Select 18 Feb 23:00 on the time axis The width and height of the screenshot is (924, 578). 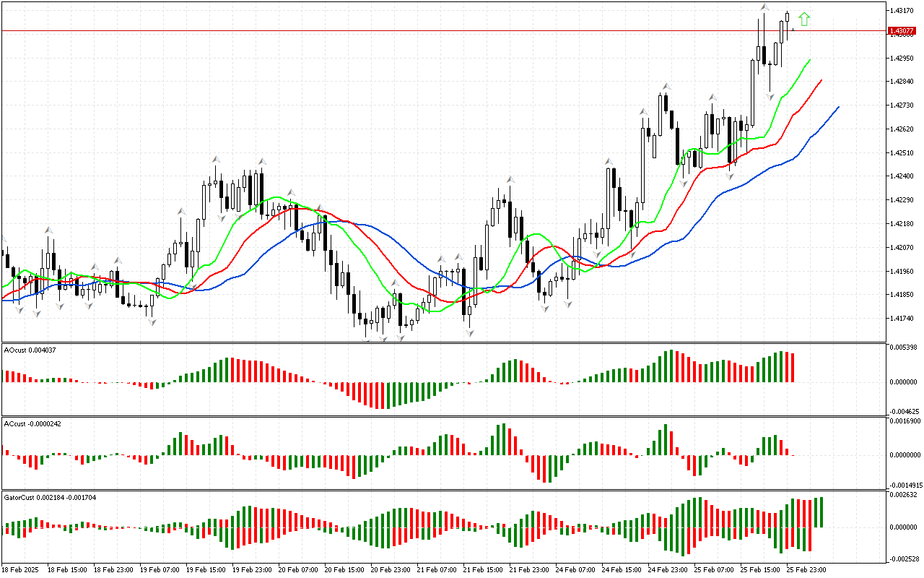click(x=113, y=570)
